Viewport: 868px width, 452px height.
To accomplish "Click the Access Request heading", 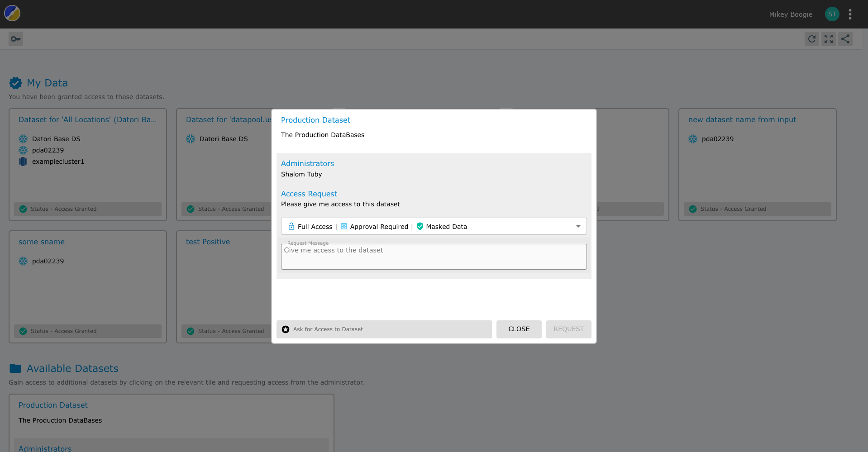I will pyautogui.click(x=309, y=194).
